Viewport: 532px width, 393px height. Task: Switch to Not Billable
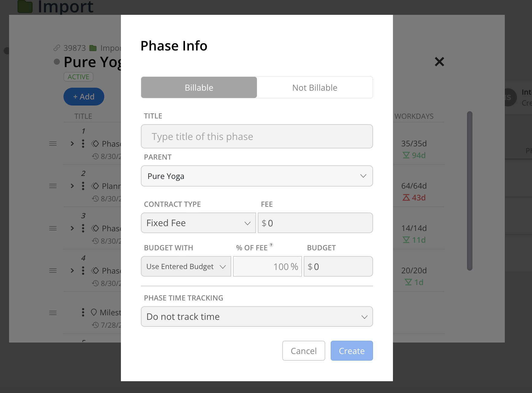point(315,87)
